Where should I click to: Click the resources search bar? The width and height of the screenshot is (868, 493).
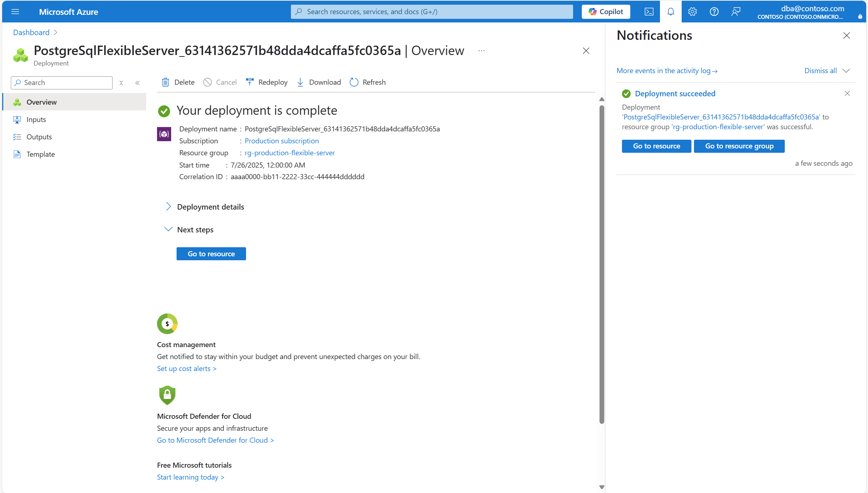click(431, 11)
